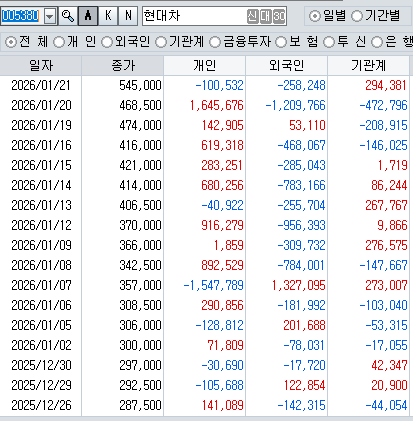Screen dimensions: 413x421
Task: Click foreigner value 53,110
Action: tap(307, 126)
